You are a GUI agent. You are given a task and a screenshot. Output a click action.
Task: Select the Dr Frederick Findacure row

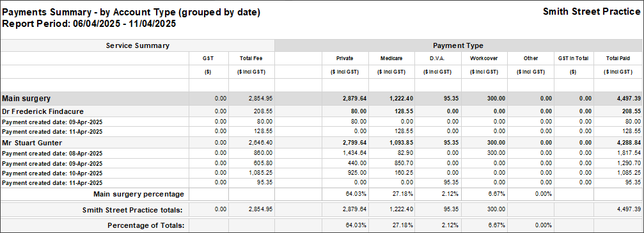pyautogui.click(x=322, y=111)
